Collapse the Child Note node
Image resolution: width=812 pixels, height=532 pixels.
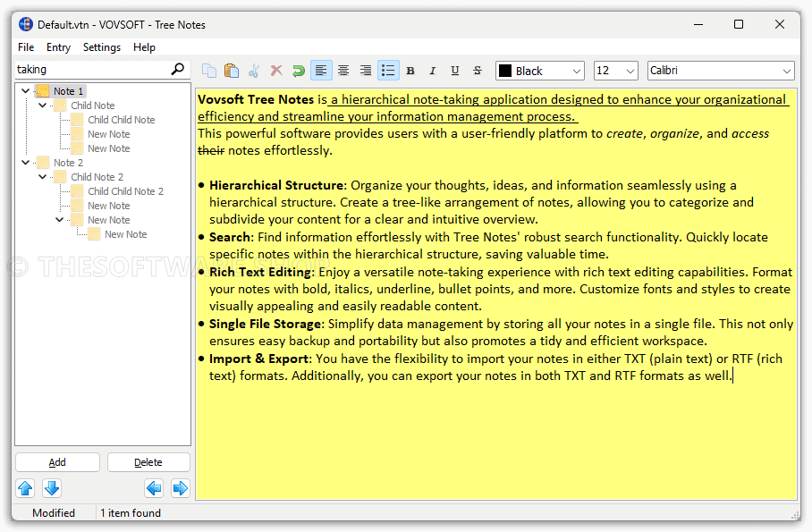click(x=42, y=106)
